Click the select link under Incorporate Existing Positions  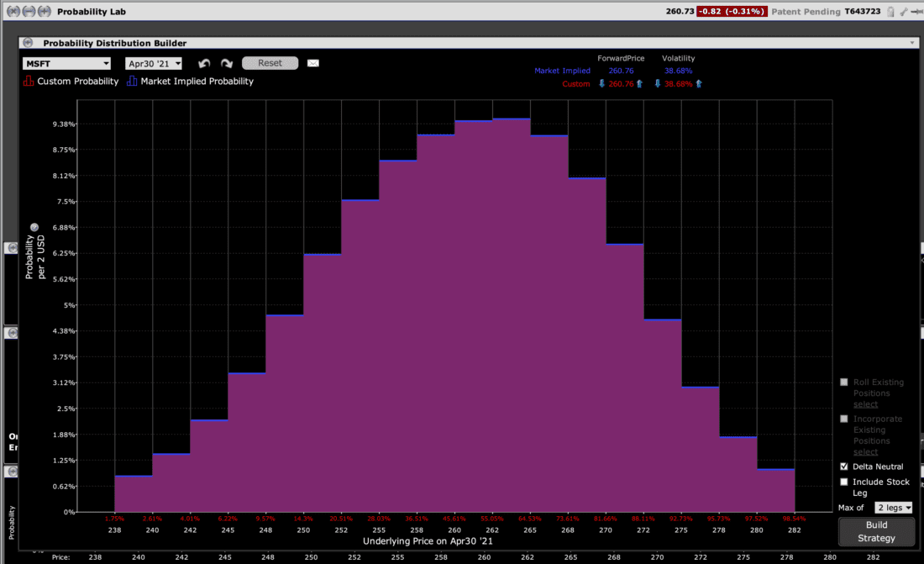pos(865,452)
